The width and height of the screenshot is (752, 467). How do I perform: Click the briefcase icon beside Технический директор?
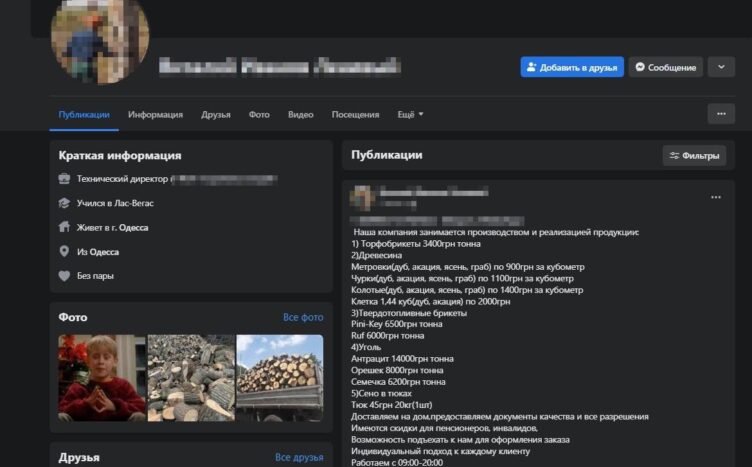click(x=65, y=179)
